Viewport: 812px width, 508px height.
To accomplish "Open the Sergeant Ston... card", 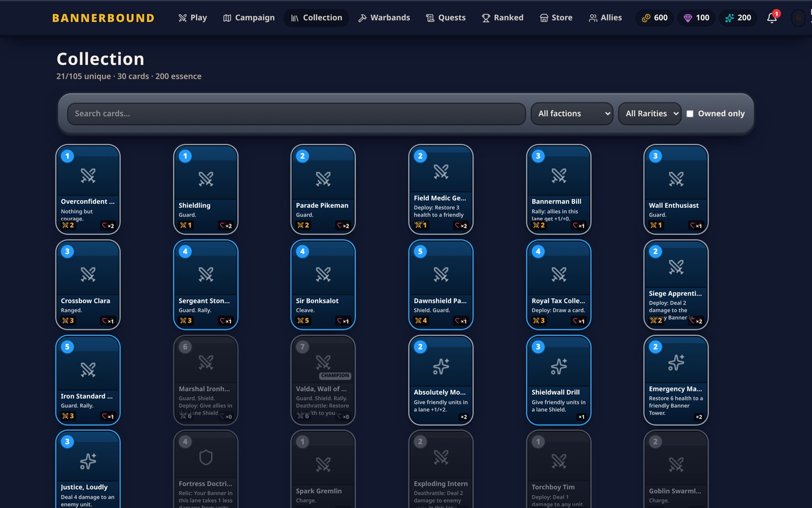I will coord(206,284).
